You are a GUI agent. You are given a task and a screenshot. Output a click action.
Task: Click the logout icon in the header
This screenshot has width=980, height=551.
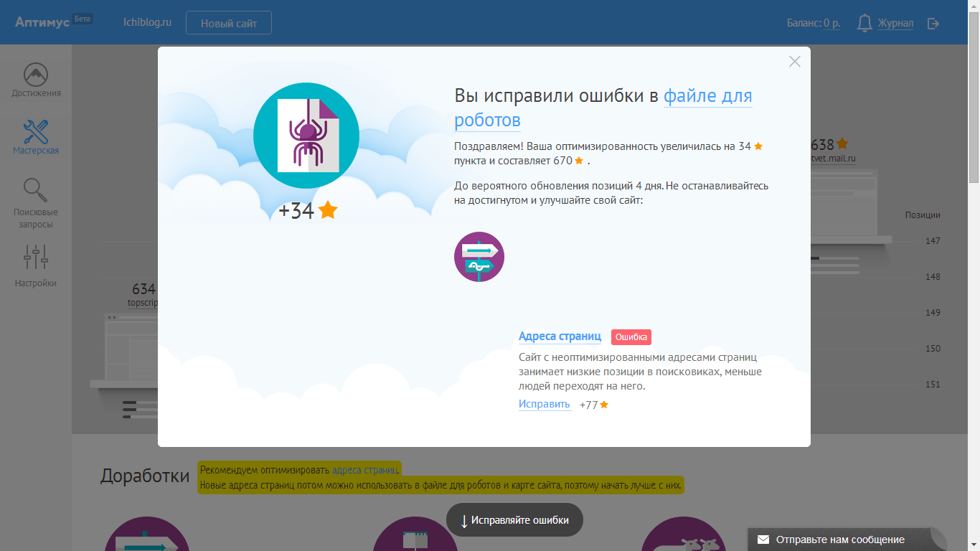point(933,23)
